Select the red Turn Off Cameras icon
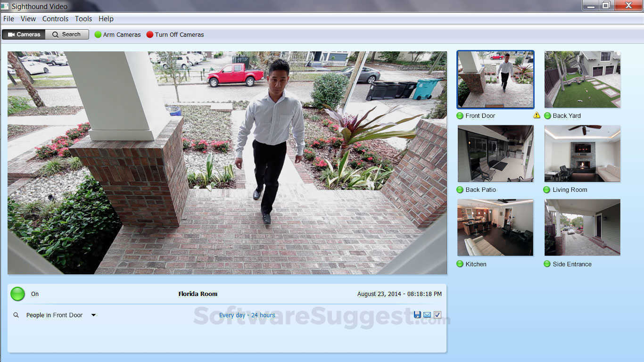This screenshot has width=644, height=362. coord(150,34)
